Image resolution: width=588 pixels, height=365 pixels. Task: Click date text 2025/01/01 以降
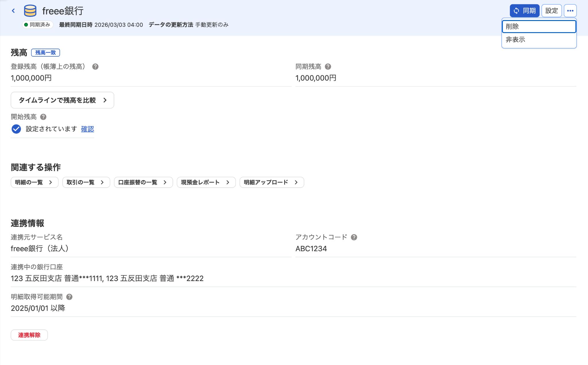[x=38, y=308]
